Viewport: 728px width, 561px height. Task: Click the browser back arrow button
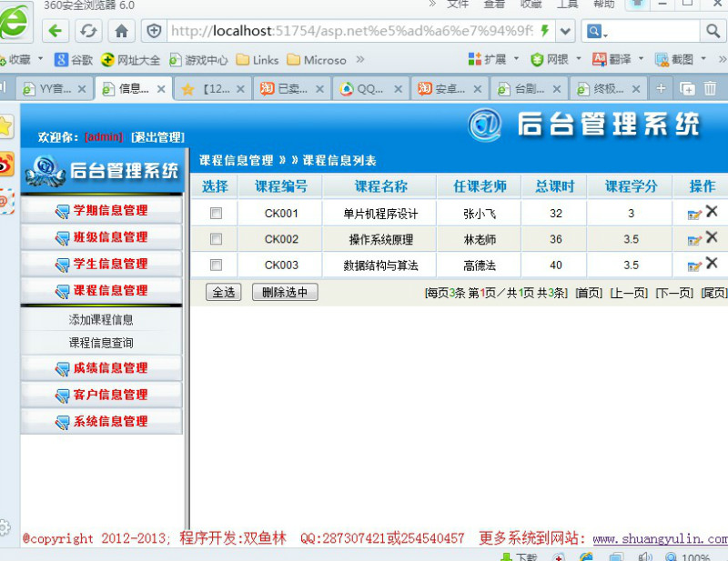coord(56,31)
